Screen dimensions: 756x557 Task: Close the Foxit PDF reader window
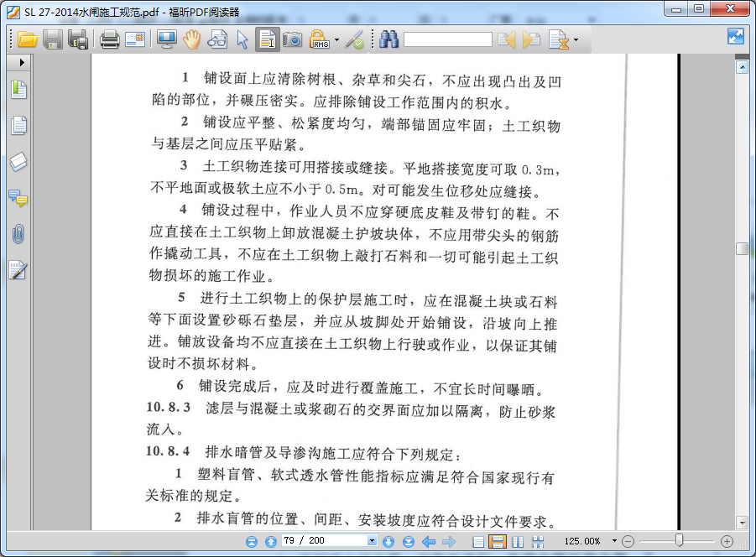pos(731,8)
